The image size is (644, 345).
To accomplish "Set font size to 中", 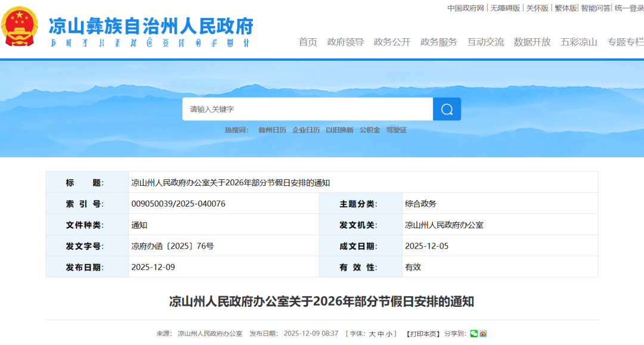I will click(380, 334).
